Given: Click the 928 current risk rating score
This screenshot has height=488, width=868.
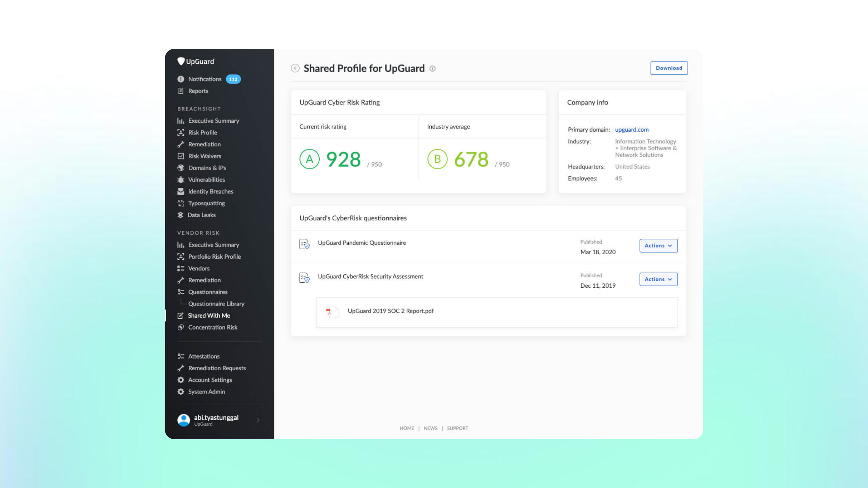Looking at the screenshot, I should pos(343,159).
